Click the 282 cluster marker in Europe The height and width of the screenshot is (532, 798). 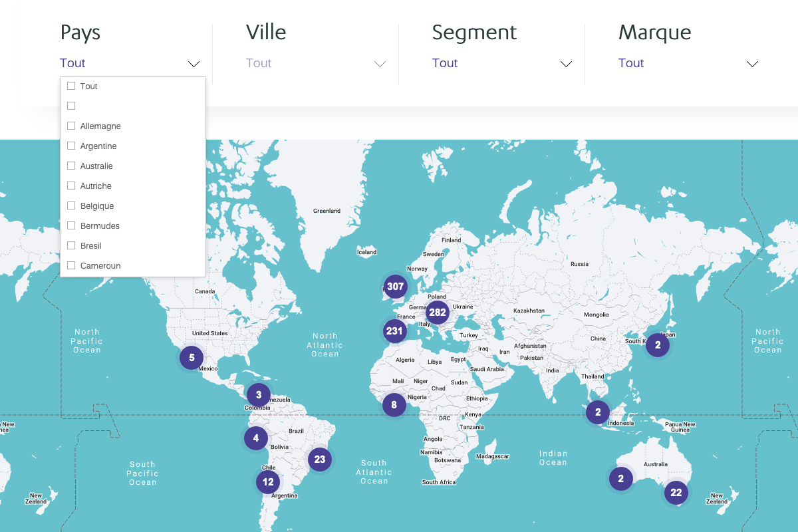point(437,312)
